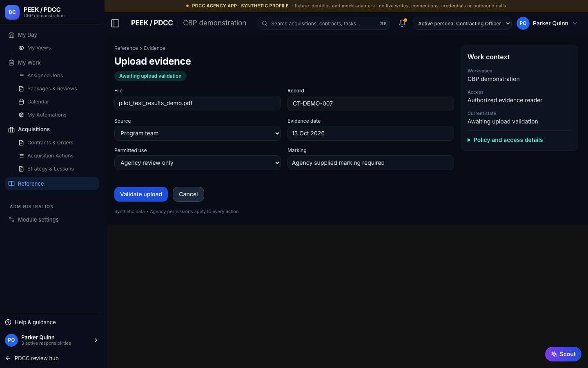Click the Record field CT-DEMO-007

tap(371, 103)
